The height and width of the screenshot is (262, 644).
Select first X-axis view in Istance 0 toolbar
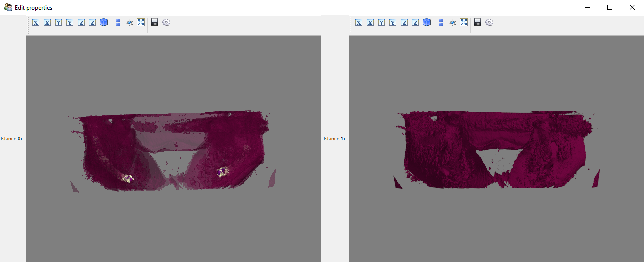pyautogui.click(x=36, y=22)
